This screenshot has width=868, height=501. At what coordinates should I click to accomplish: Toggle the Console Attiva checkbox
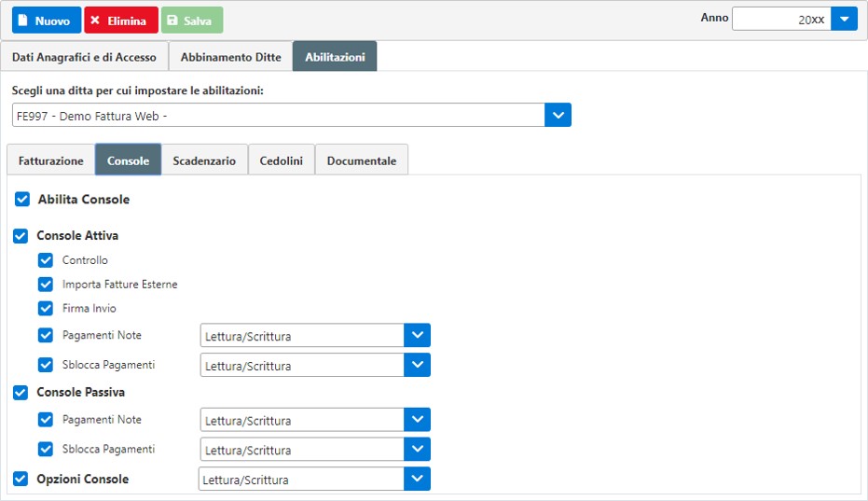pos(21,236)
